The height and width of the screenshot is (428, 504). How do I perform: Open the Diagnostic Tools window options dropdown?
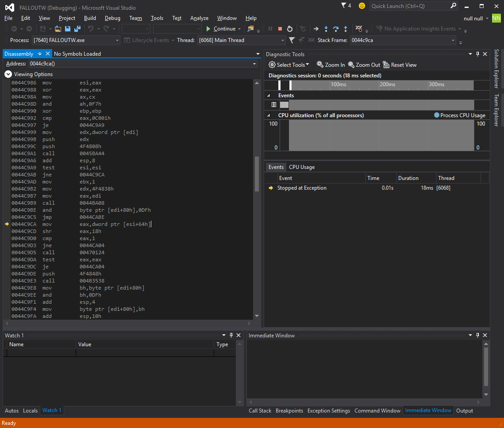470,54
